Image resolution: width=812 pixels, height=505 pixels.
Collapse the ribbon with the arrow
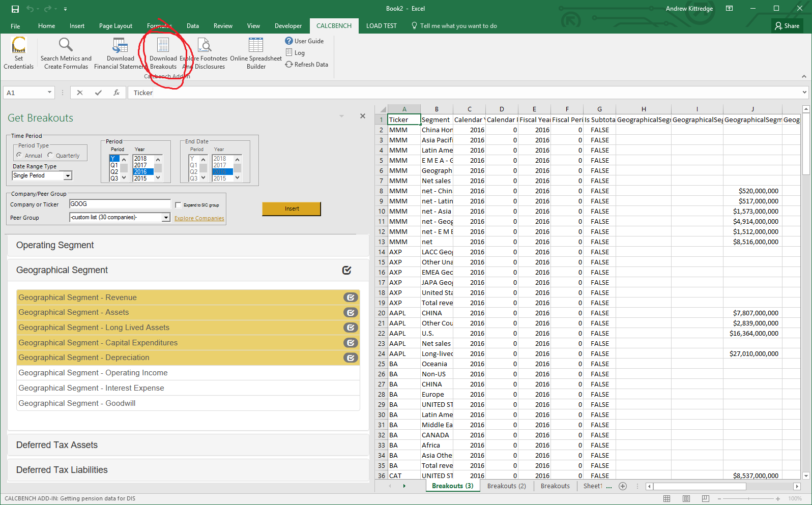coord(804,76)
